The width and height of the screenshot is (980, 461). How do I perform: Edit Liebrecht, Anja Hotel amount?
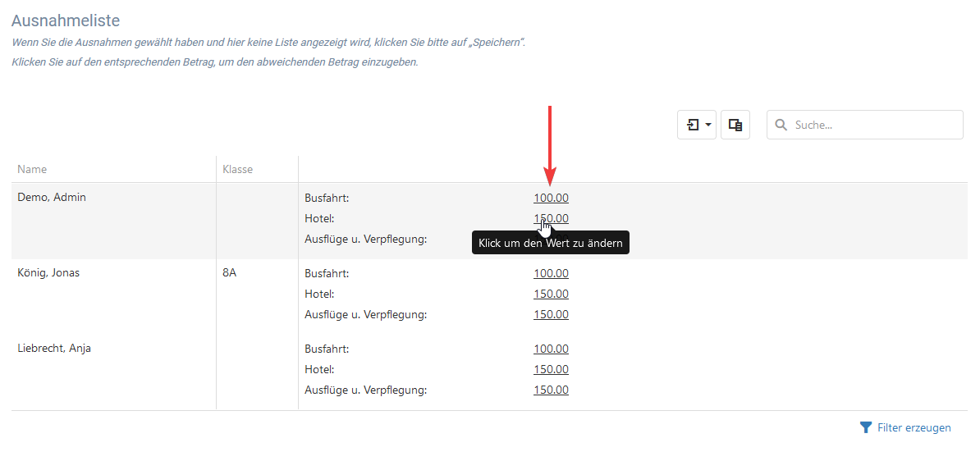click(551, 370)
